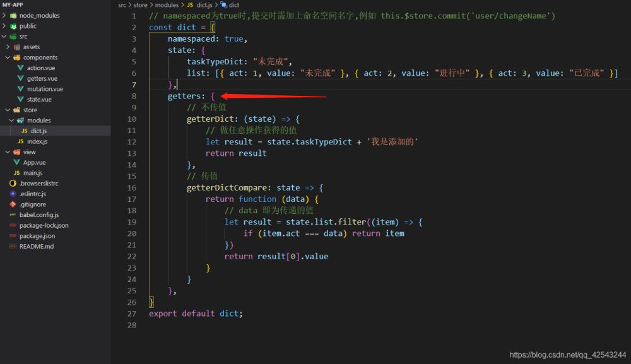
Task: Collapse the modules folder in store
Action: (x=11, y=120)
